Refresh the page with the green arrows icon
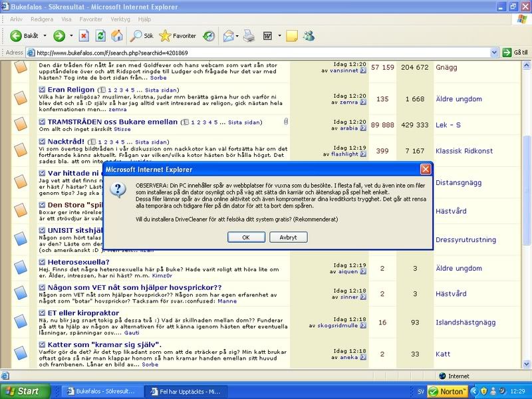Viewport: 532px width, 399px height. click(100, 36)
